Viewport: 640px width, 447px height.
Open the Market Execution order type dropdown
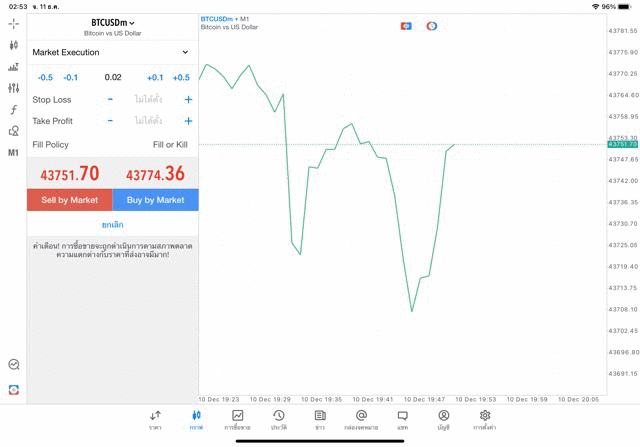click(111, 52)
